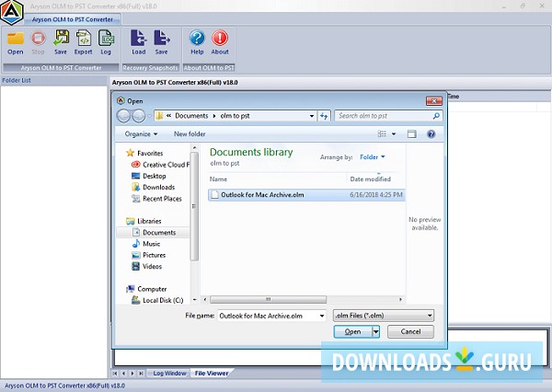Click the Open button split arrow
This screenshot has height=392, width=552.
pyautogui.click(x=376, y=331)
